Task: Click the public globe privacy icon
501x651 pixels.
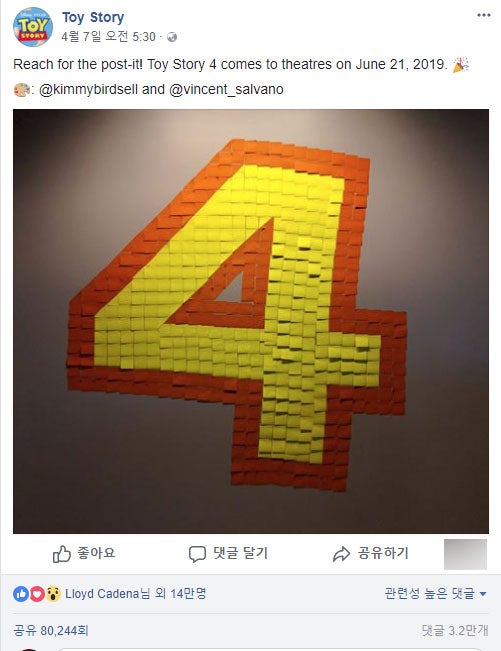Action: coord(172,37)
